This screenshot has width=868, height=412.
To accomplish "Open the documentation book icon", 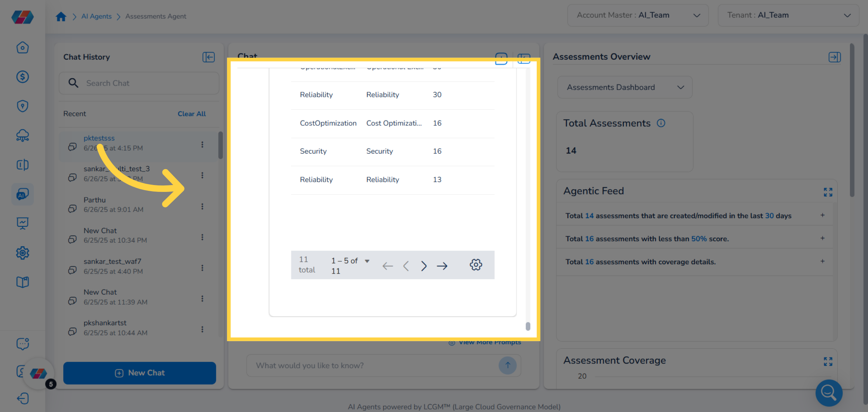I will point(22,282).
